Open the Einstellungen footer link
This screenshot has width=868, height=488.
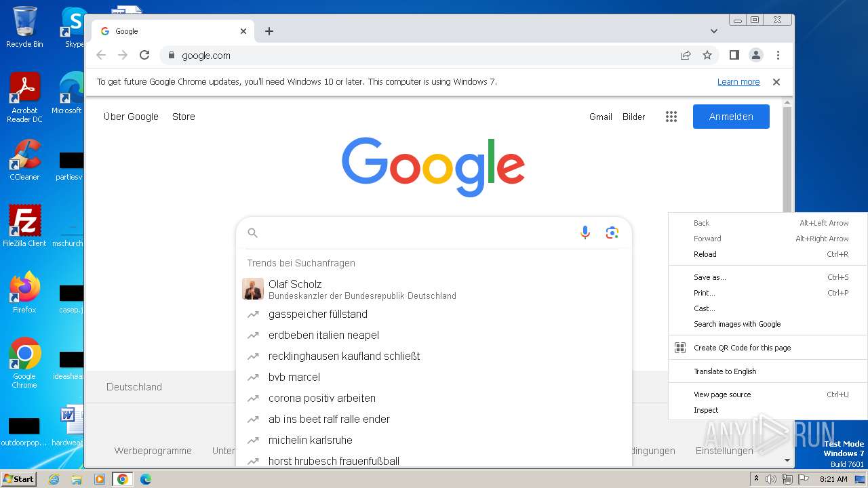(724, 451)
